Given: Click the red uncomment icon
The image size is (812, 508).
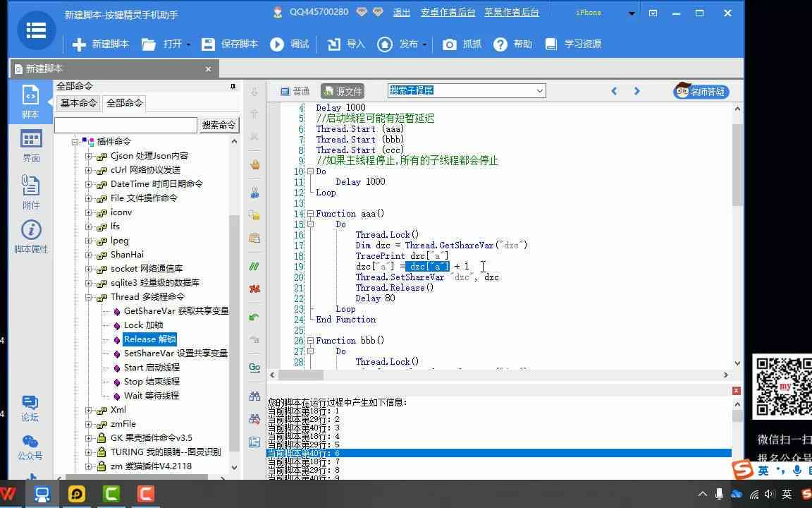Looking at the screenshot, I should click(x=254, y=289).
